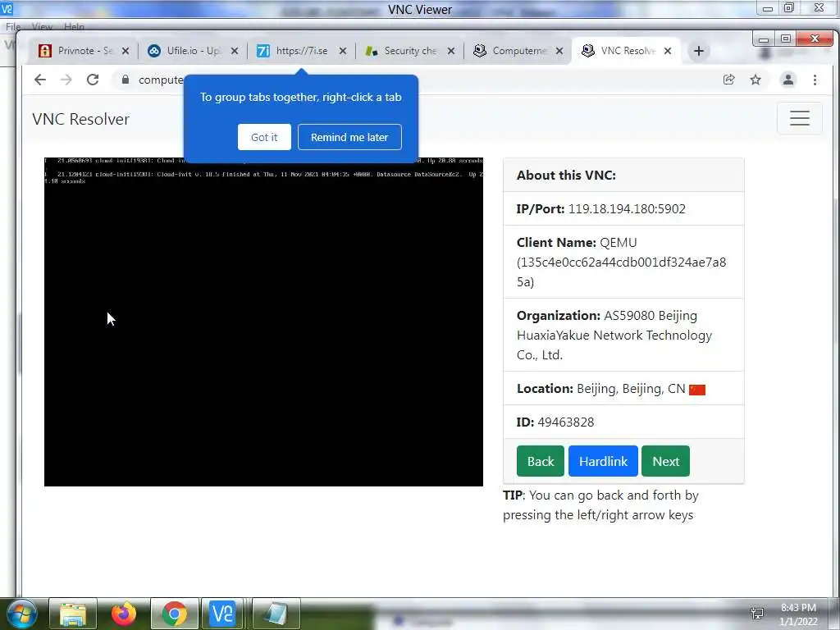
Task: Reload the current page
Action: pyautogui.click(x=93, y=80)
